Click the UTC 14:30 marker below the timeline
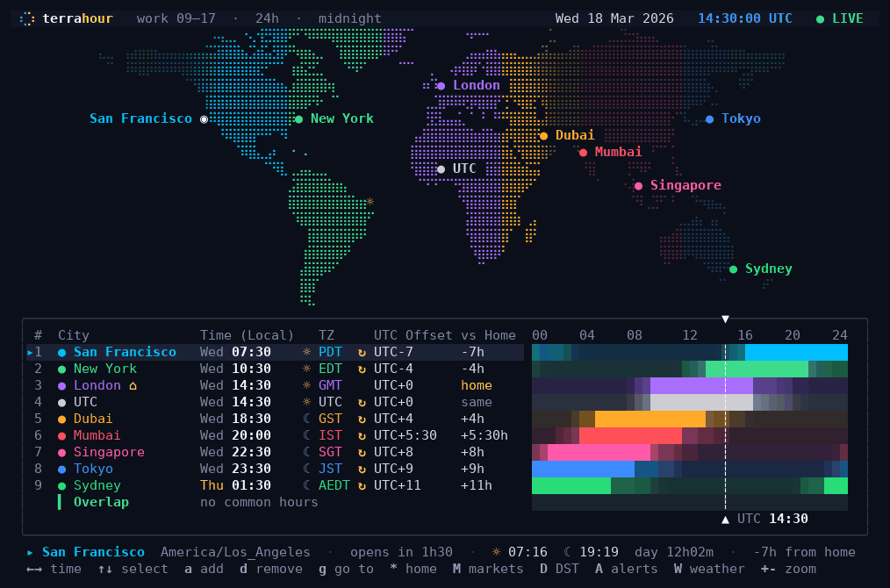Viewport: 890px width, 588px height. tap(764, 519)
